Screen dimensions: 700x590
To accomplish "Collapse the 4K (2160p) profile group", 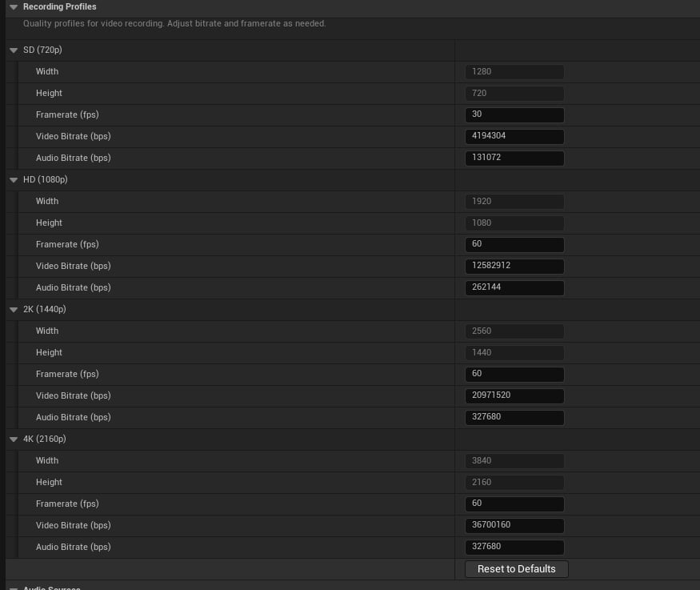I will (x=14, y=439).
